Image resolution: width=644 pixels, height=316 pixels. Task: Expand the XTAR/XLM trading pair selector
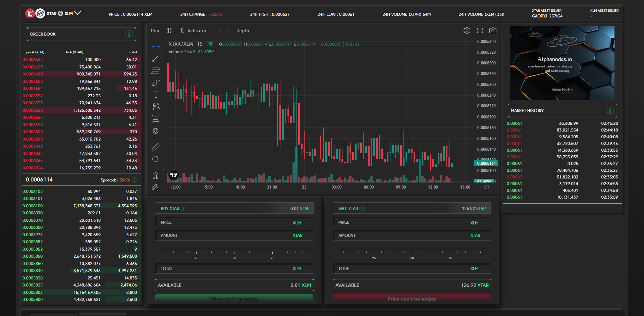click(x=77, y=13)
